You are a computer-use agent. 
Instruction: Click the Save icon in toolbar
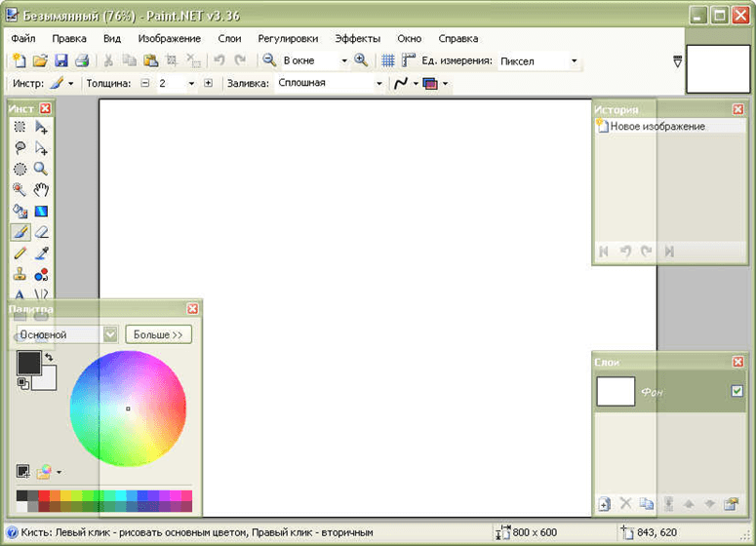(60, 60)
